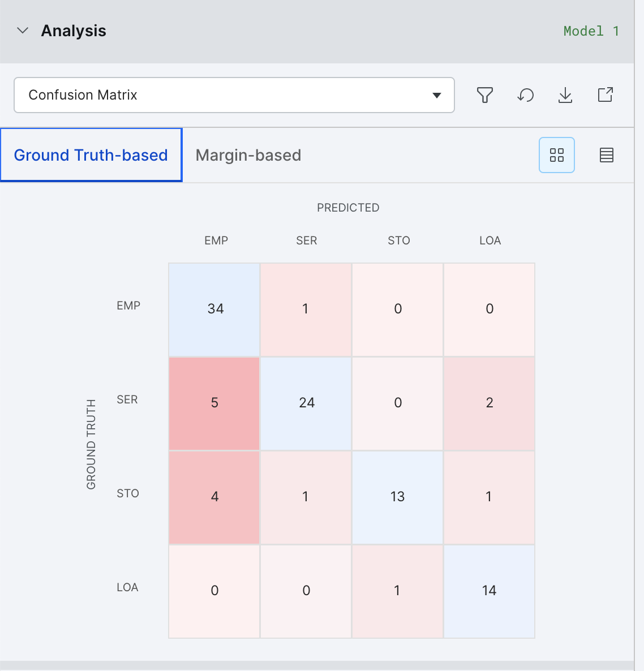Image resolution: width=644 pixels, height=671 pixels.
Task: Select cell SER truth, STO predicted 0
Action: pyautogui.click(x=397, y=403)
